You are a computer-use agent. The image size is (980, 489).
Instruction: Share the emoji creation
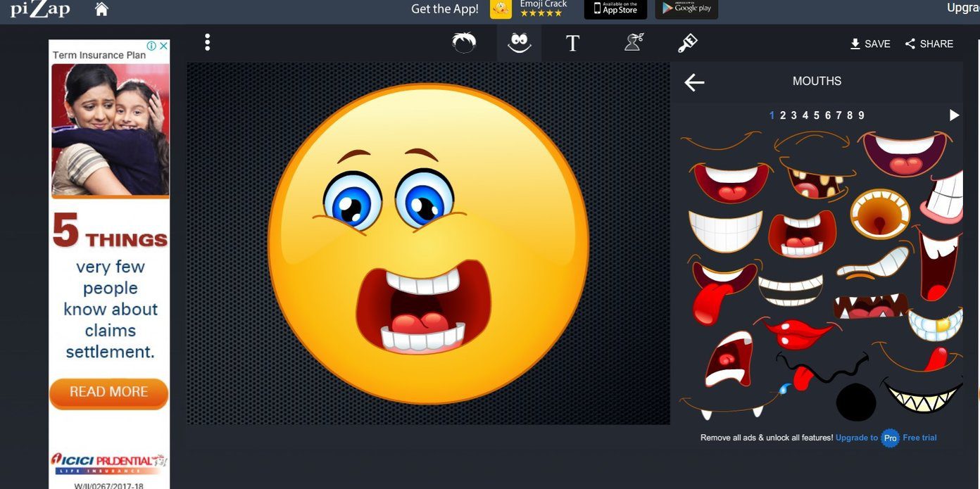click(929, 44)
